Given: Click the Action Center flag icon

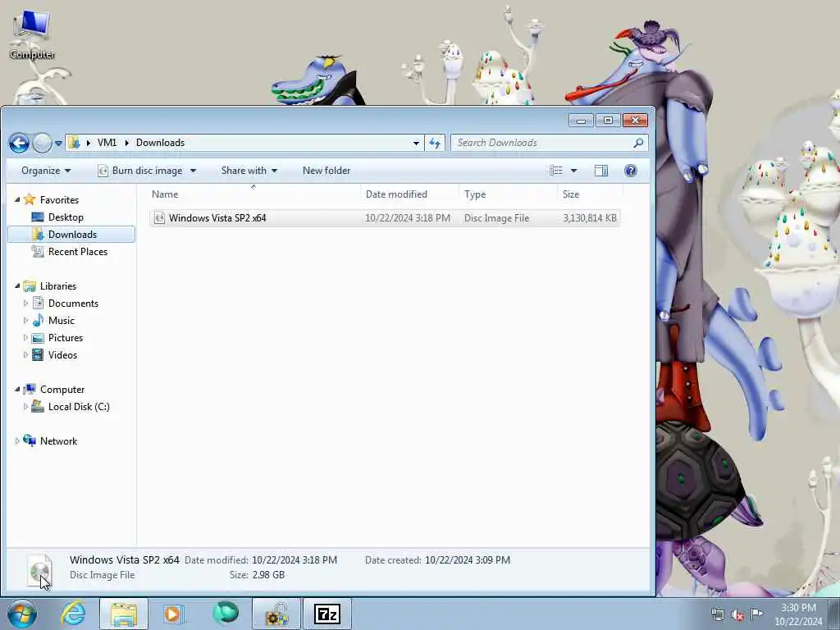Looking at the screenshot, I should pyautogui.click(x=756, y=614).
